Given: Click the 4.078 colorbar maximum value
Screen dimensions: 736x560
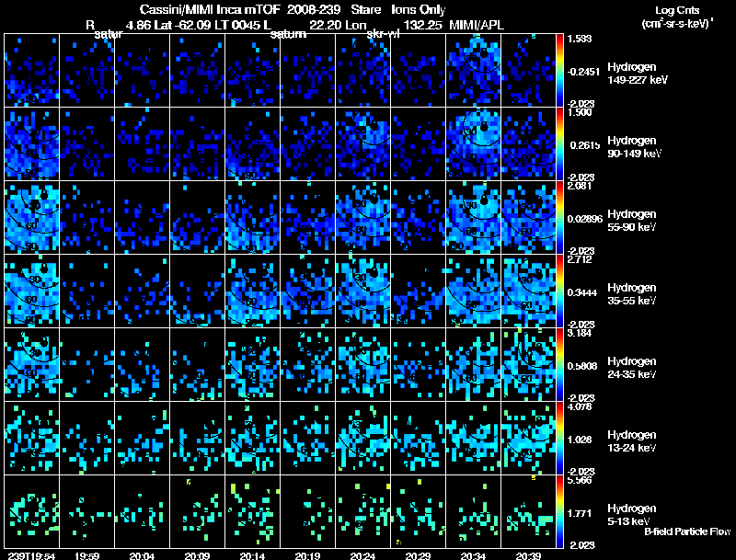Looking at the screenshot, I should 580,406.
